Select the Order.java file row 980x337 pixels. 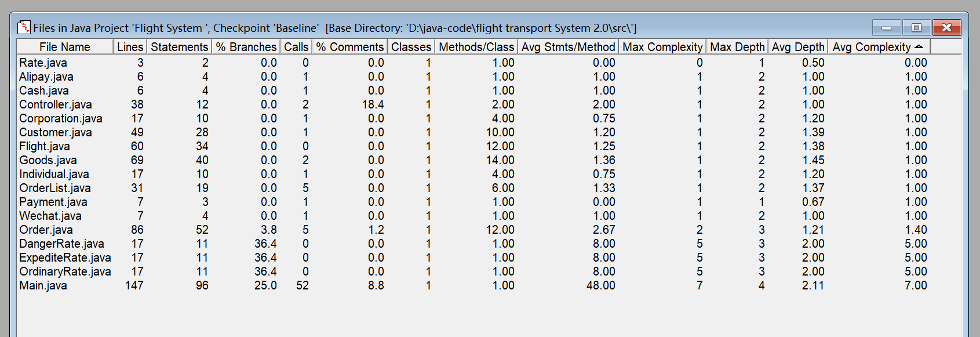46,230
